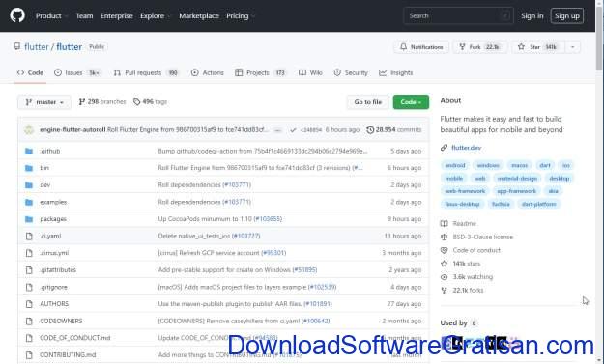
Task: Click the Sign in link
Action: click(532, 15)
